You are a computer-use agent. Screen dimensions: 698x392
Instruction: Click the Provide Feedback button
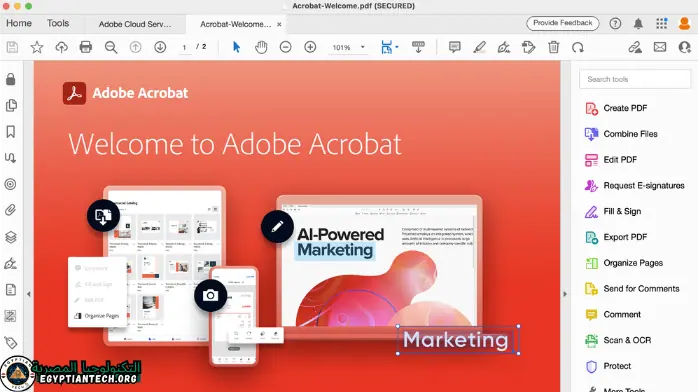click(x=563, y=23)
